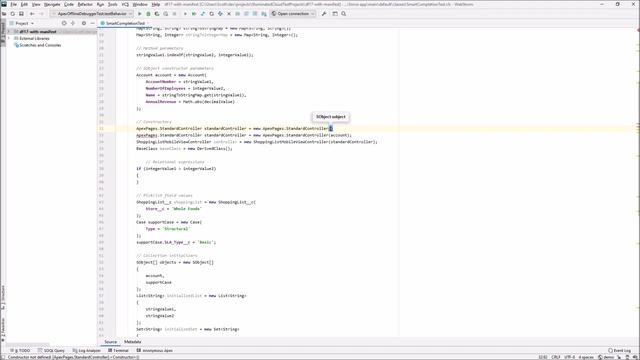Click the line:column position status entry

pos(543,357)
